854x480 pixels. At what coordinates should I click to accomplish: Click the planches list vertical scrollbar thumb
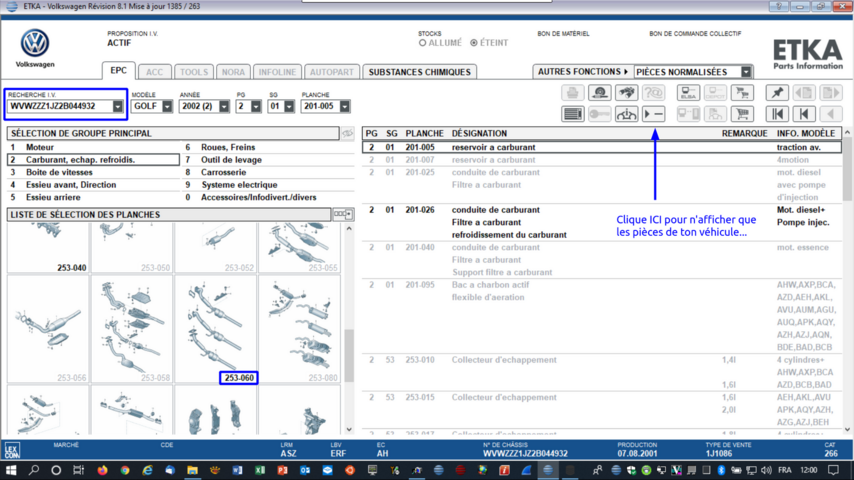click(x=349, y=356)
